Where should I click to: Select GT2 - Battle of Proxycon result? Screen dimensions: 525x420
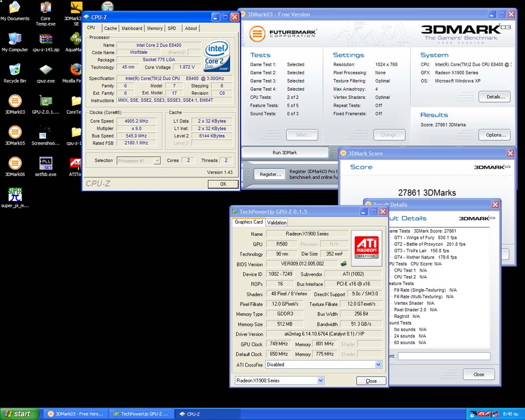[x=430, y=244]
